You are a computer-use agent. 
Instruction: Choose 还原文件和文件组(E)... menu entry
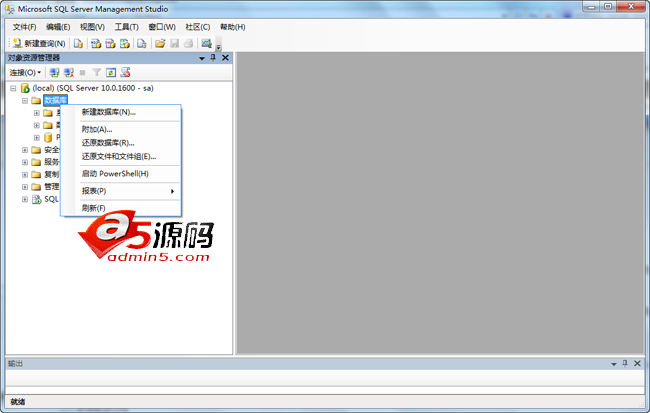[x=121, y=156]
